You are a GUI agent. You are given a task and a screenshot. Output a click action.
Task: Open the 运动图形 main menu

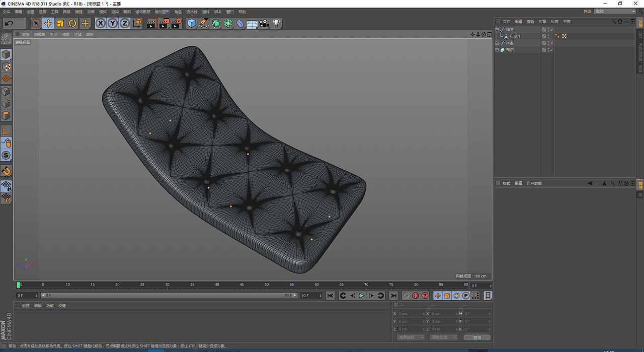(x=162, y=12)
